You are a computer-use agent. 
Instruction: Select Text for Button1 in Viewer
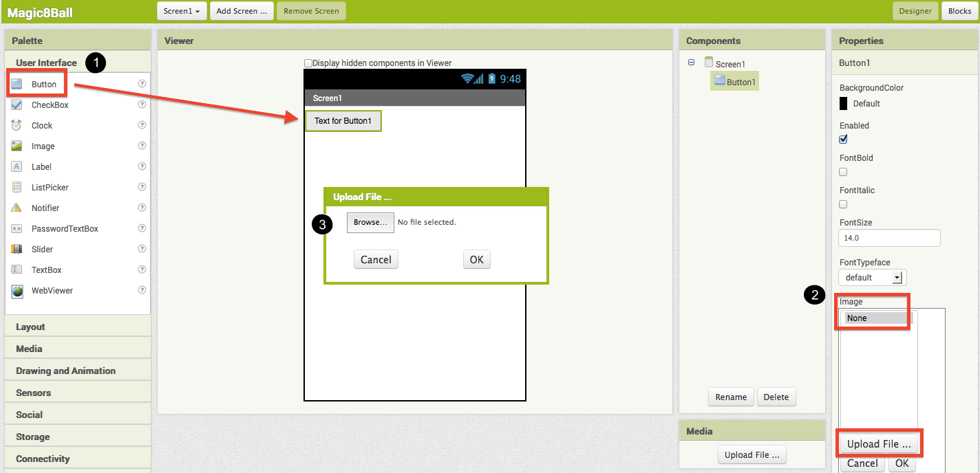343,121
